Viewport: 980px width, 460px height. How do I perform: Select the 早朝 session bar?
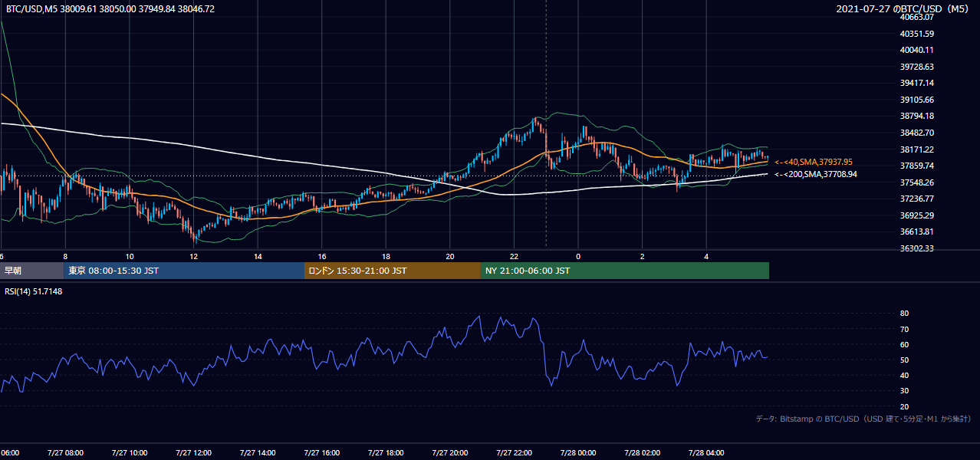click(x=32, y=271)
